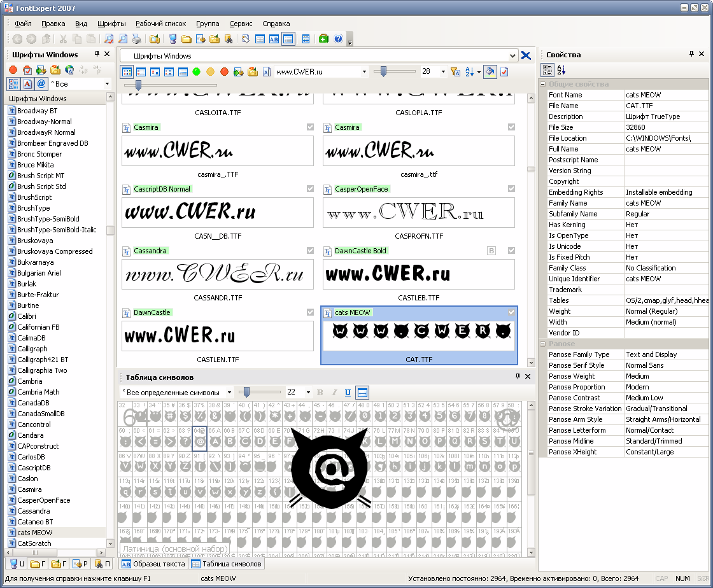Click the underline U icon in character table
The image size is (713, 588).
point(348,393)
